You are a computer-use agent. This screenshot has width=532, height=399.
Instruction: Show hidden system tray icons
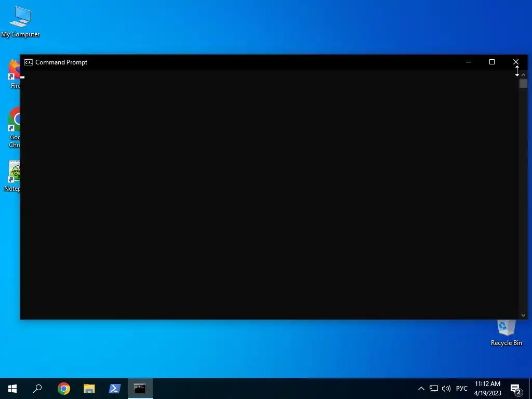click(421, 389)
